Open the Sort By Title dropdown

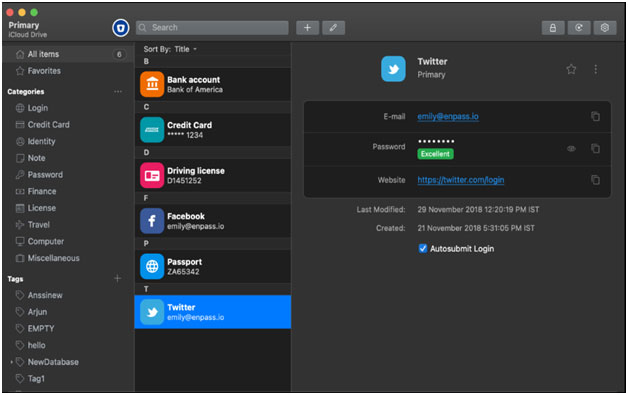(170, 49)
